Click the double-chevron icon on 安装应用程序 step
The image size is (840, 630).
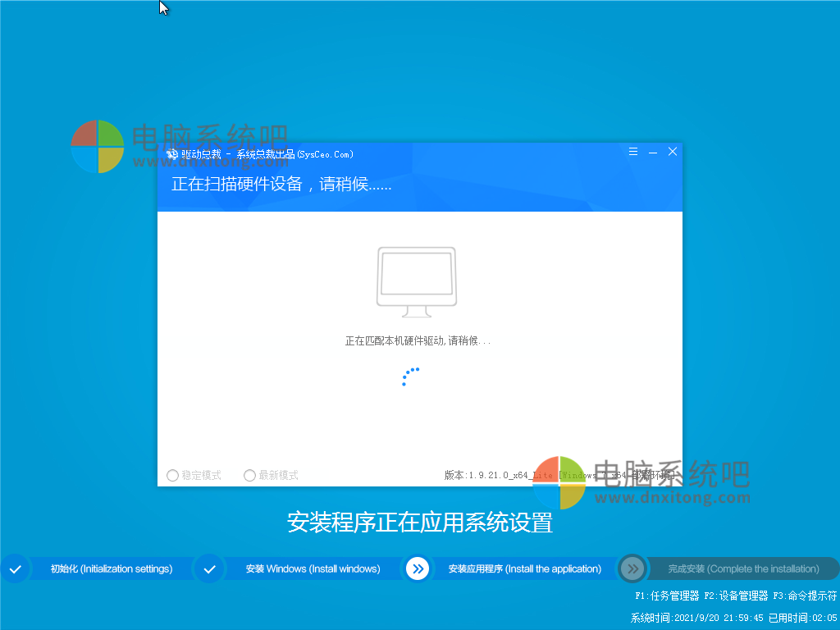coord(418,568)
